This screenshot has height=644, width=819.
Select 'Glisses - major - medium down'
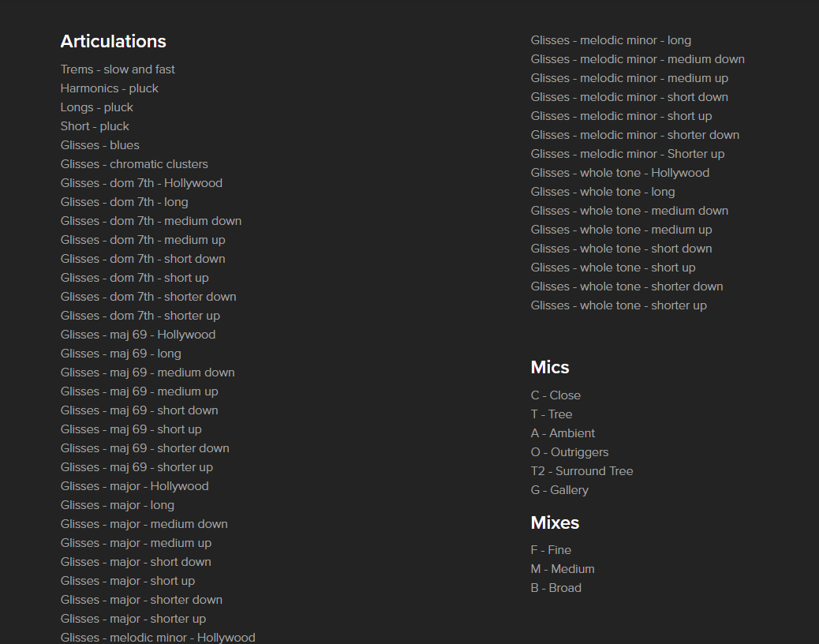144,524
